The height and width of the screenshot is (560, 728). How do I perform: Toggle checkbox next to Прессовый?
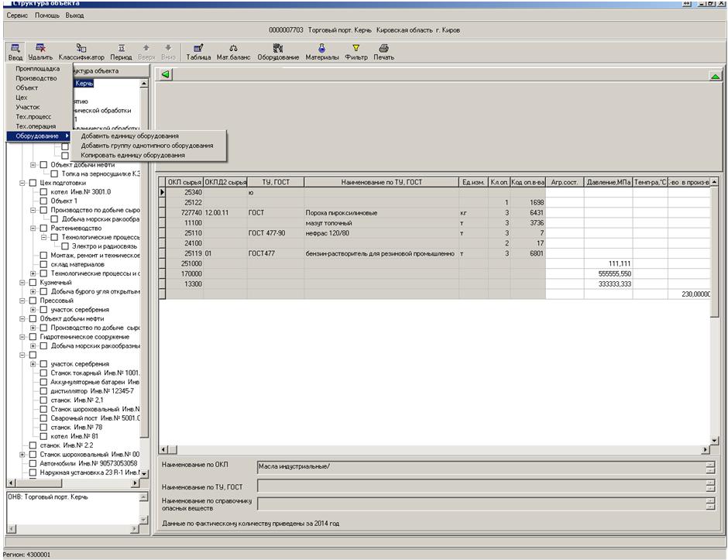(33, 301)
